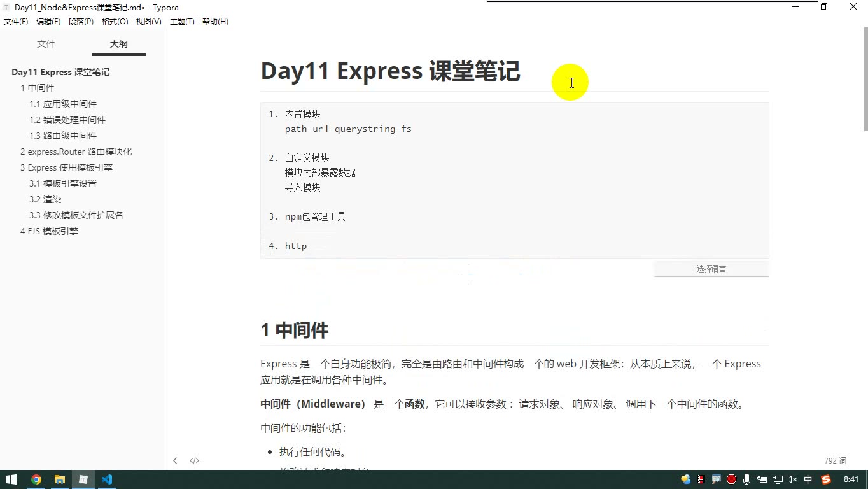Image resolution: width=868 pixels, height=489 pixels.
Task: Open the microphone tray icon
Action: click(746, 479)
